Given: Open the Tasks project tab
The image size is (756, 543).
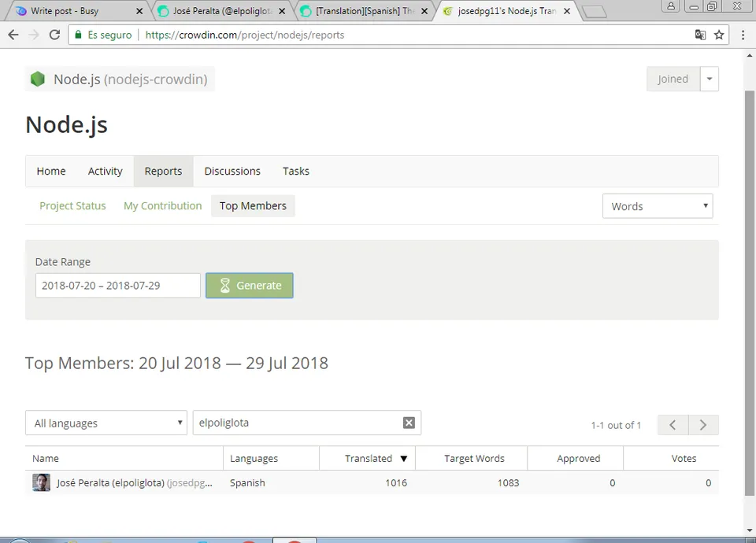Looking at the screenshot, I should pyautogui.click(x=296, y=171).
